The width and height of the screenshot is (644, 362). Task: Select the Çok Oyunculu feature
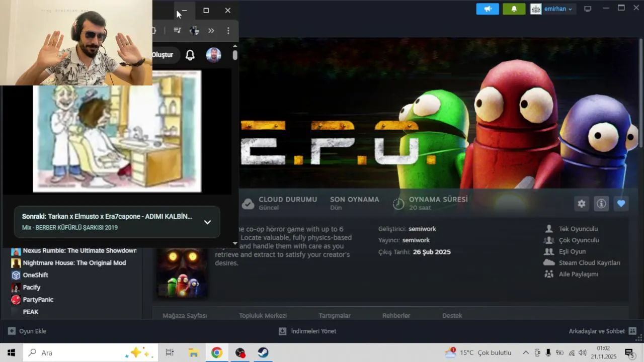[x=579, y=240]
